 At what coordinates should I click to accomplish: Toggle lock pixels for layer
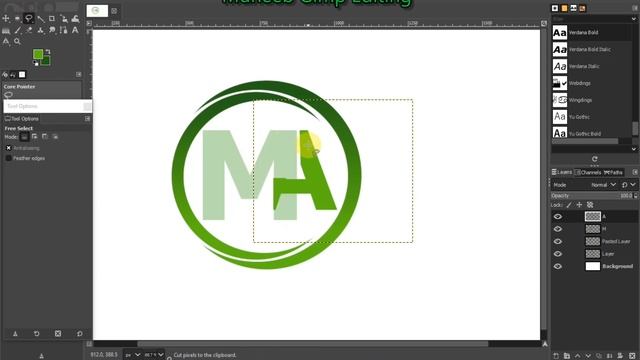pyautogui.click(x=569, y=205)
